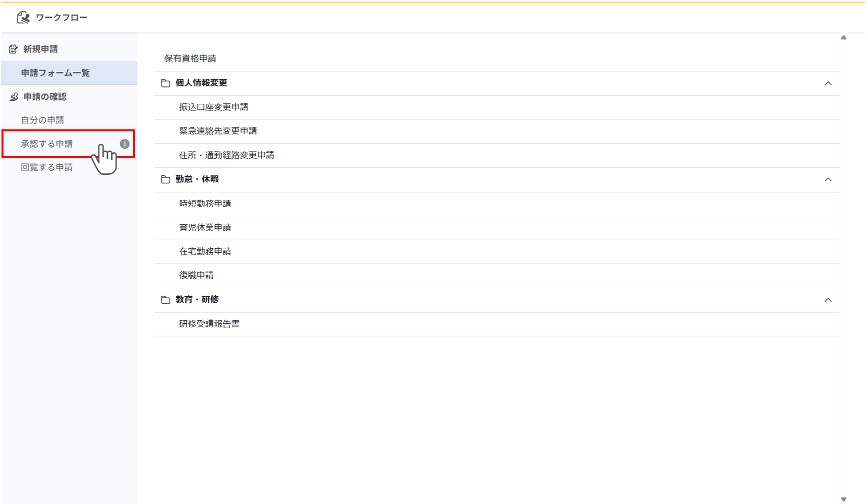The image size is (868, 504).
Task: Open the 育児休業申請 form
Action: click(x=496, y=228)
